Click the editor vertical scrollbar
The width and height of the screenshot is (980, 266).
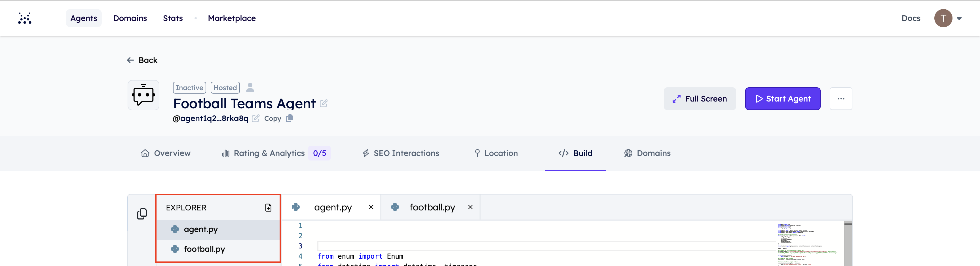848,244
